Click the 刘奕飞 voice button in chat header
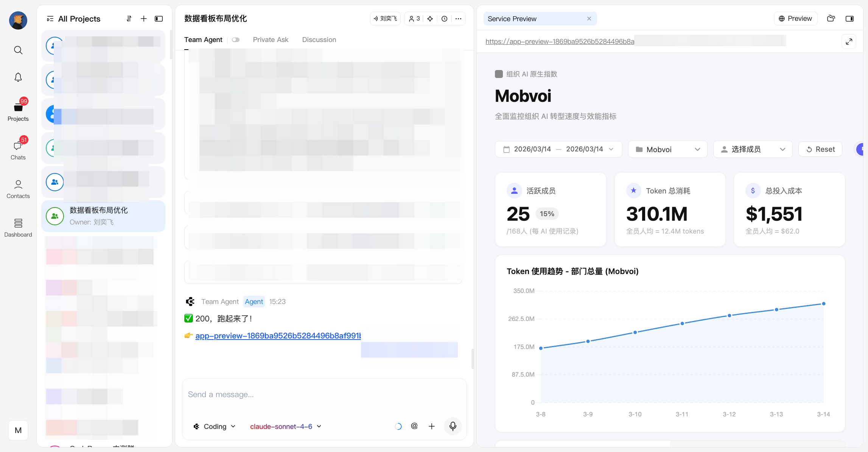This screenshot has height=452, width=868. (x=385, y=19)
